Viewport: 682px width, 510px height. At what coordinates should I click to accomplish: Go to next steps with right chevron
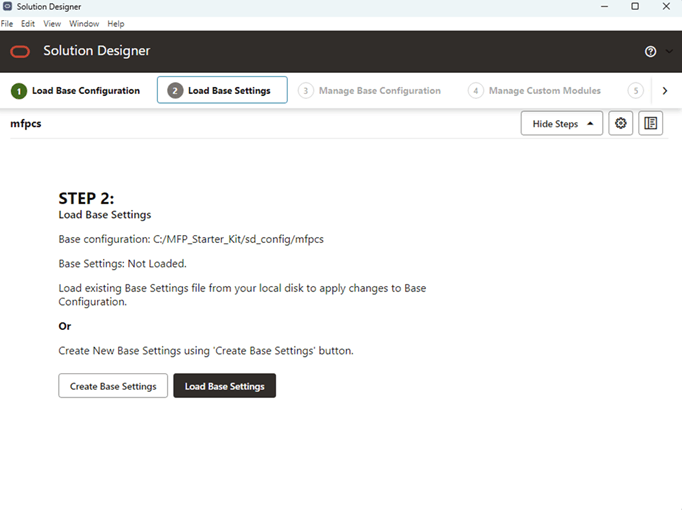tap(665, 91)
